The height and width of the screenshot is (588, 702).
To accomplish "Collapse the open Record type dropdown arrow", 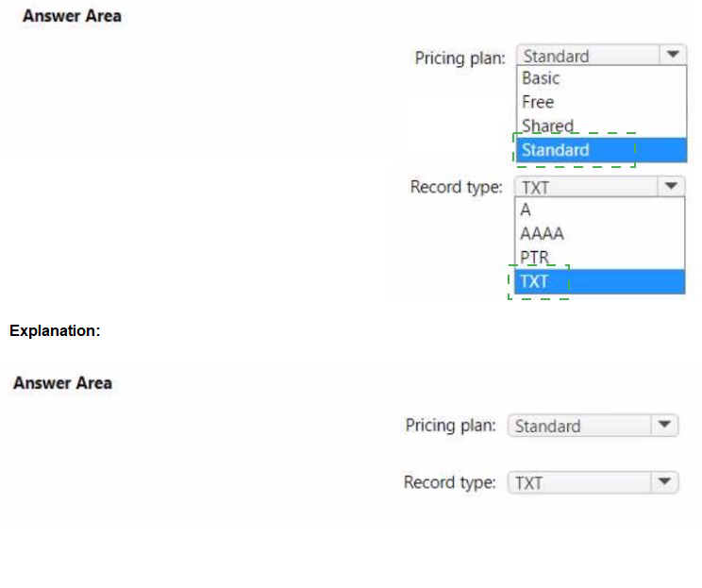I will [x=671, y=187].
